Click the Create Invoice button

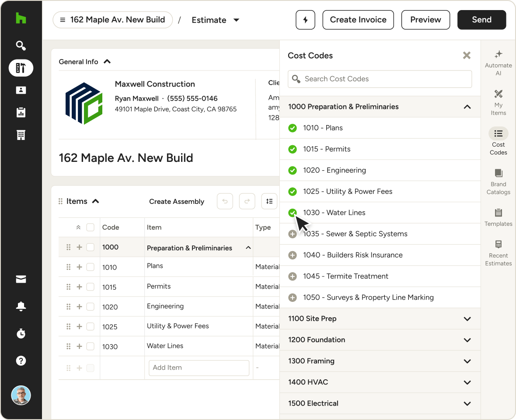click(x=358, y=20)
